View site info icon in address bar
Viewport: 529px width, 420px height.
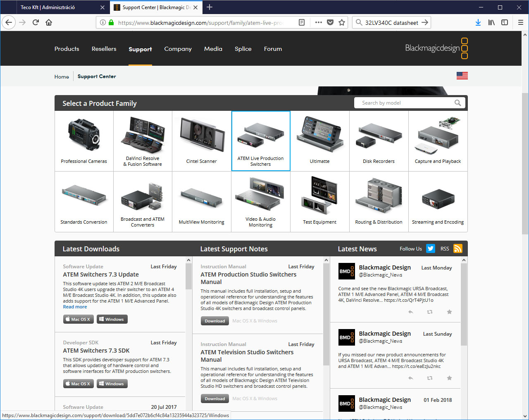[x=103, y=22]
